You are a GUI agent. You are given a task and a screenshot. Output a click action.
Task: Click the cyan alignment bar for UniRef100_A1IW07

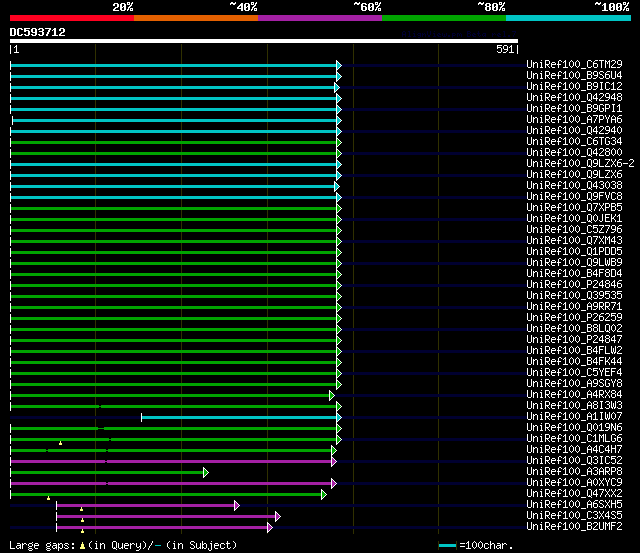[240, 417]
